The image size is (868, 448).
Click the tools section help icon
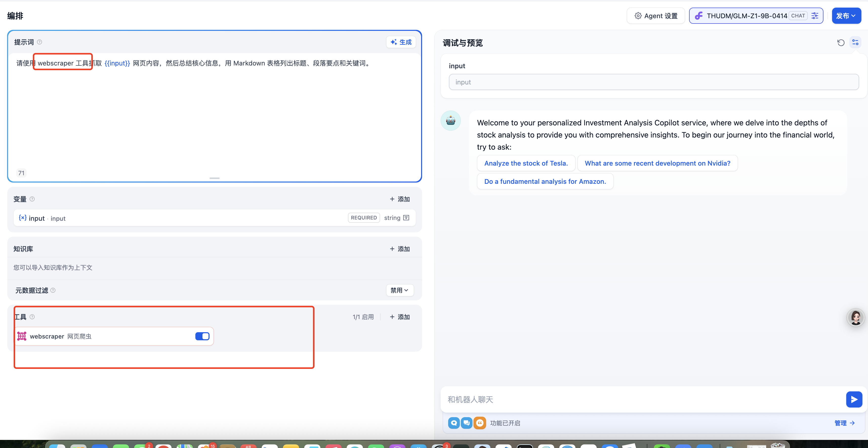32,317
